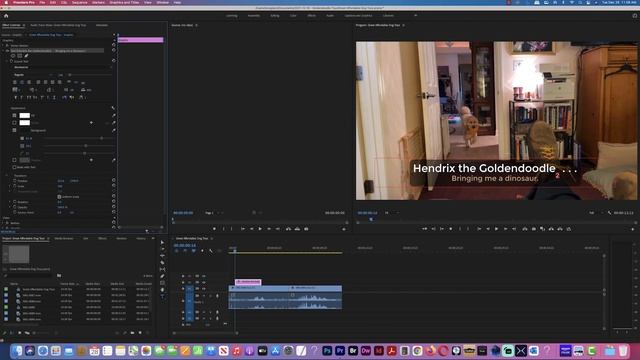The image size is (640, 360).
Task: Select the Selection tool in tools panel
Action: pos(162,243)
